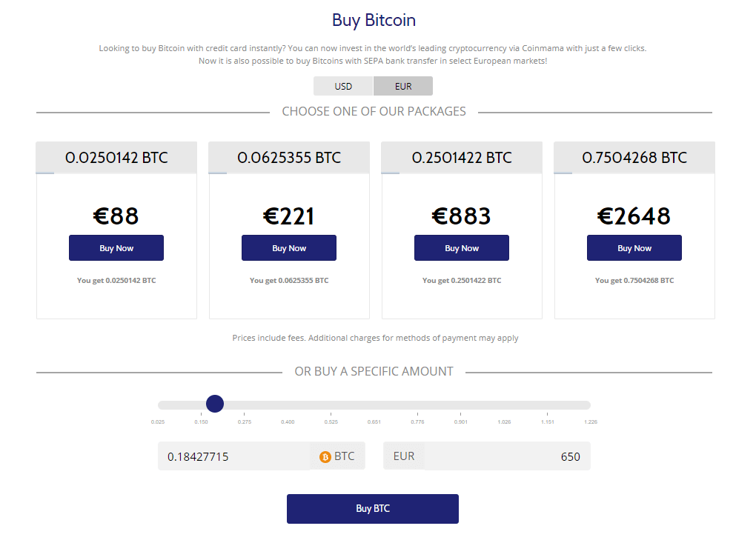
Task: Buy the €883 package with Buy Now
Action: (x=461, y=248)
